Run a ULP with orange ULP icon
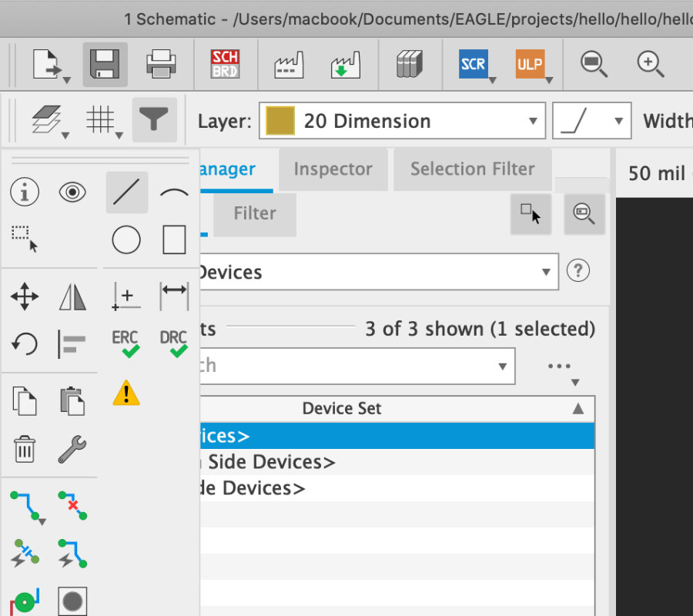This screenshot has width=693, height=616. point(530,64)
